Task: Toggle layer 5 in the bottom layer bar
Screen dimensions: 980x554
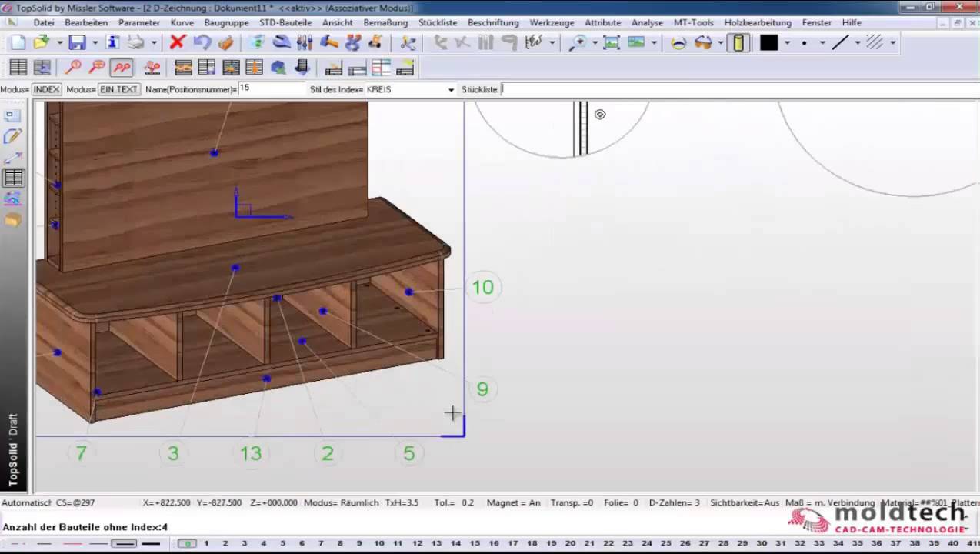Action: [x=282, y=543]
